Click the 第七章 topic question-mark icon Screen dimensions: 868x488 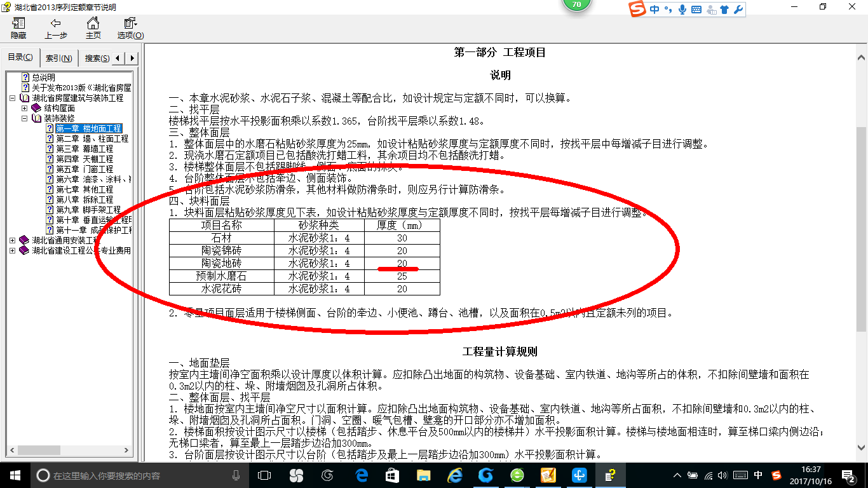(x=50, y=189)
